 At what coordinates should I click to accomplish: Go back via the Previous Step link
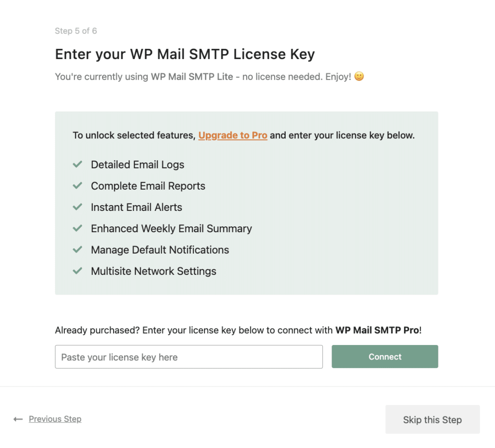[x=55, y=419]
